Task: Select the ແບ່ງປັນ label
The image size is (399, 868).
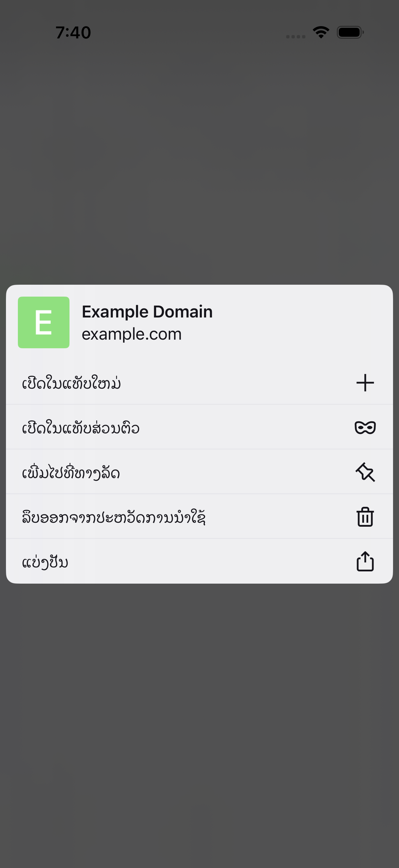Action: tap(45, 562)
